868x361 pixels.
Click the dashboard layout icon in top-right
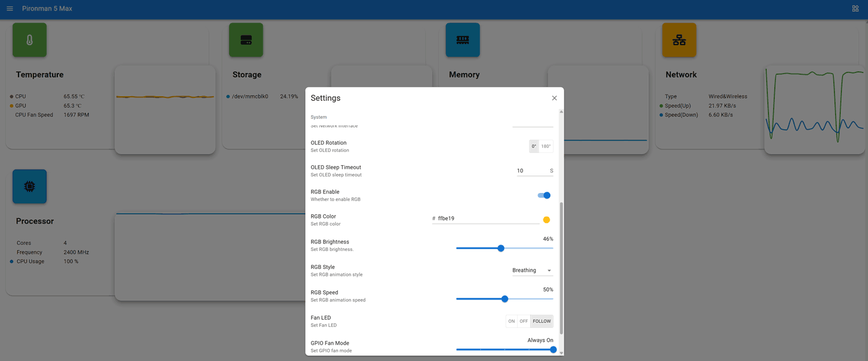(855, 9)
